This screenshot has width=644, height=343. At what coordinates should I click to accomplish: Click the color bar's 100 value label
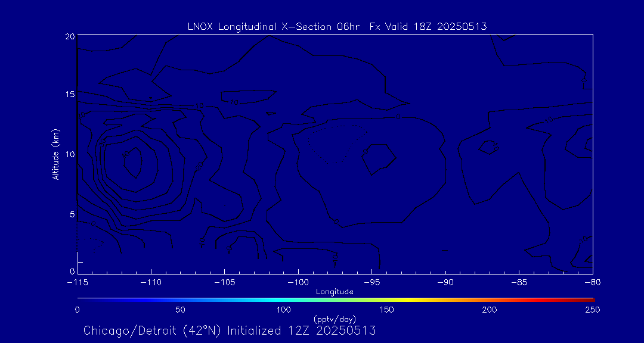tap(283, 310)
